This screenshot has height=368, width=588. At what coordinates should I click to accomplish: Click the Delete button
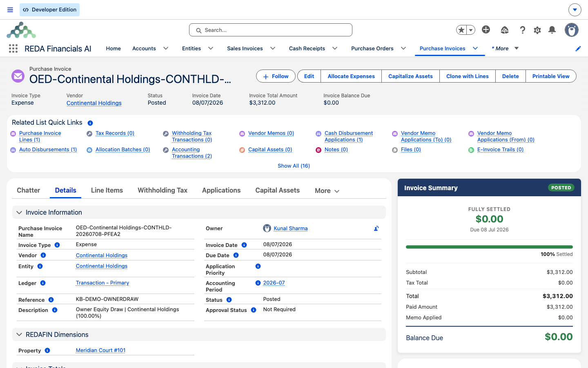click(x=510, y=76)
